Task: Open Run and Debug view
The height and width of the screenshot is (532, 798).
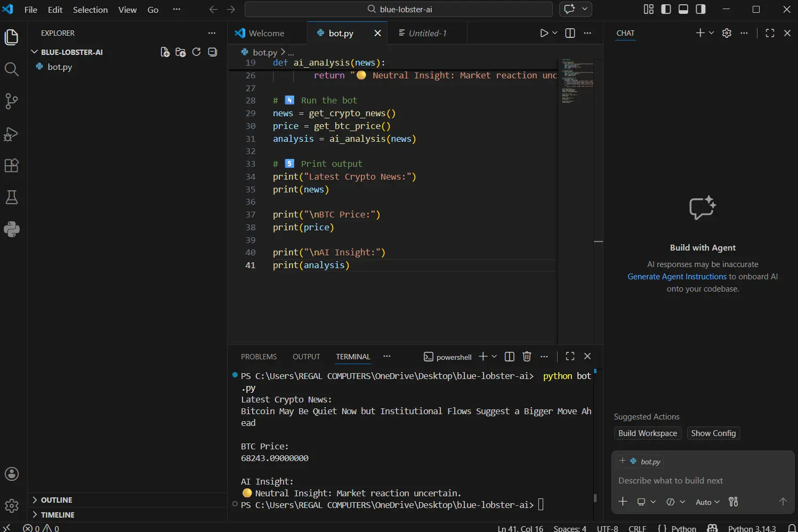Action: point(11,134)
